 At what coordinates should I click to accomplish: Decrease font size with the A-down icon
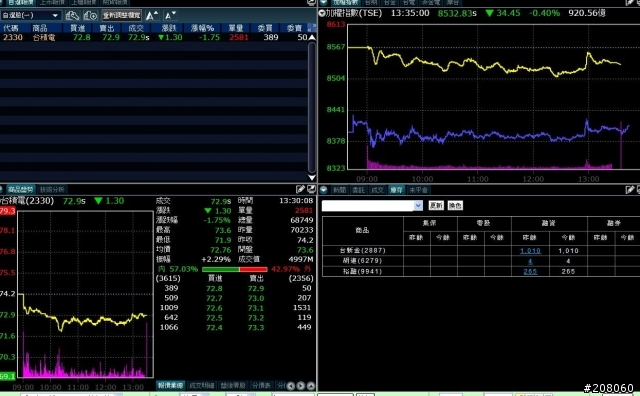[170, 16]
